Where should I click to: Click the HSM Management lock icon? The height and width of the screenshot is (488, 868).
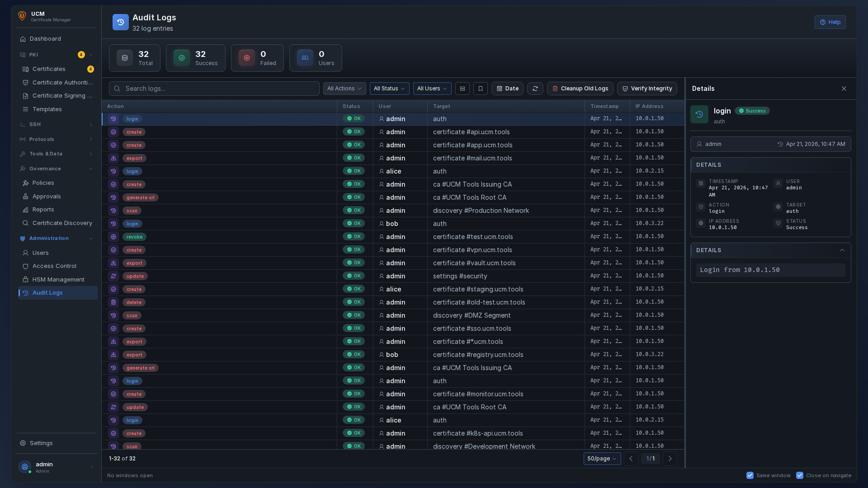point(26,280)
